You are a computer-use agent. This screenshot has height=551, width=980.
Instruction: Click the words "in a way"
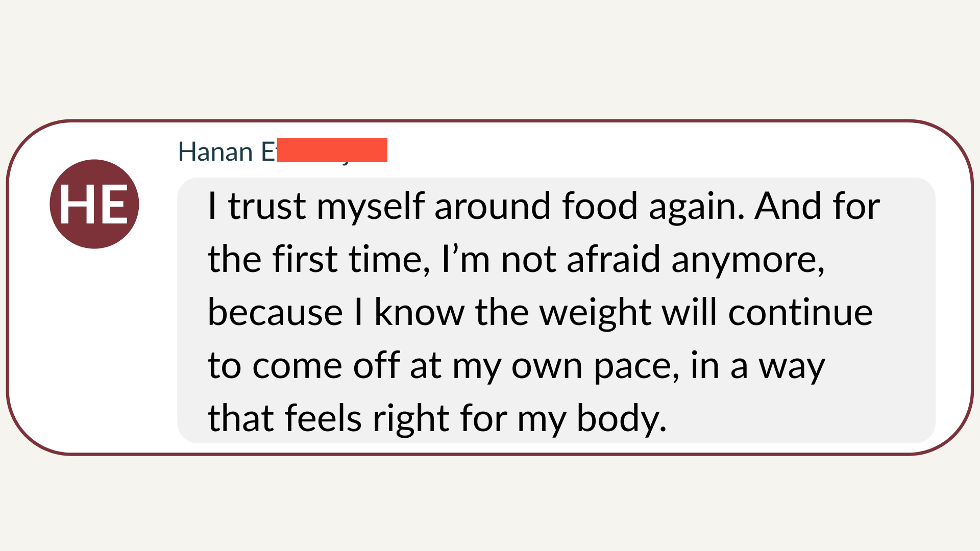[757, 367]
